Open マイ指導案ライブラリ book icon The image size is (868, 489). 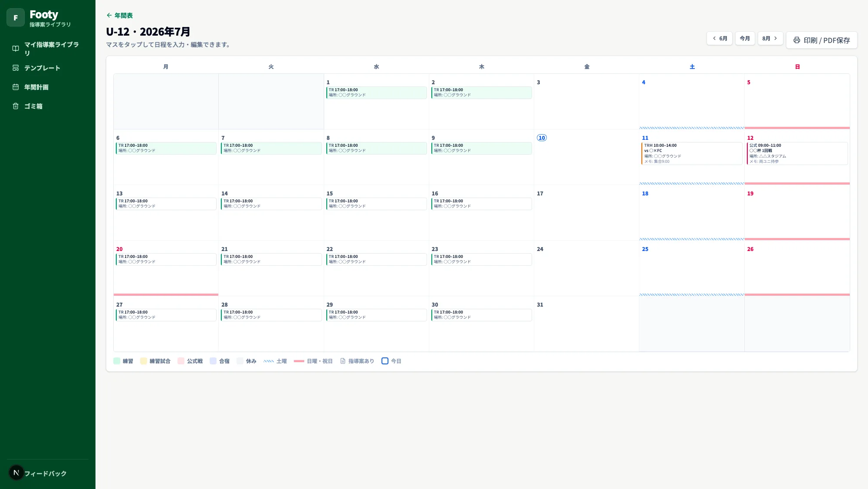pyautogui.click(x=16, y=49)
